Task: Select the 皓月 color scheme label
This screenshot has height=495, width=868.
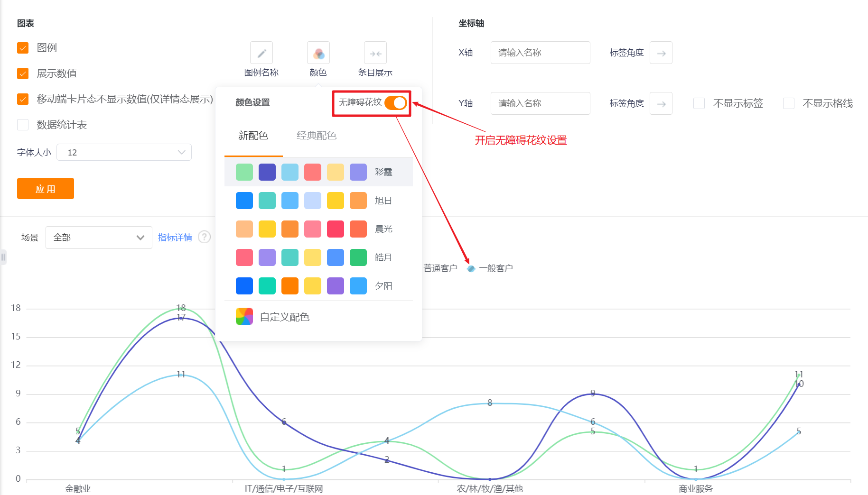Action: pos(383,257)
